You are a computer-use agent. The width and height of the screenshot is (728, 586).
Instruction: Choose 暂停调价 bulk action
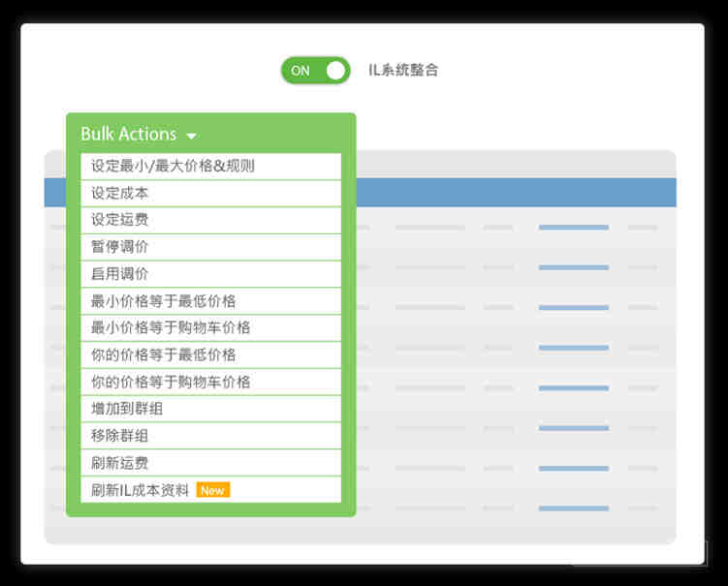210,247
